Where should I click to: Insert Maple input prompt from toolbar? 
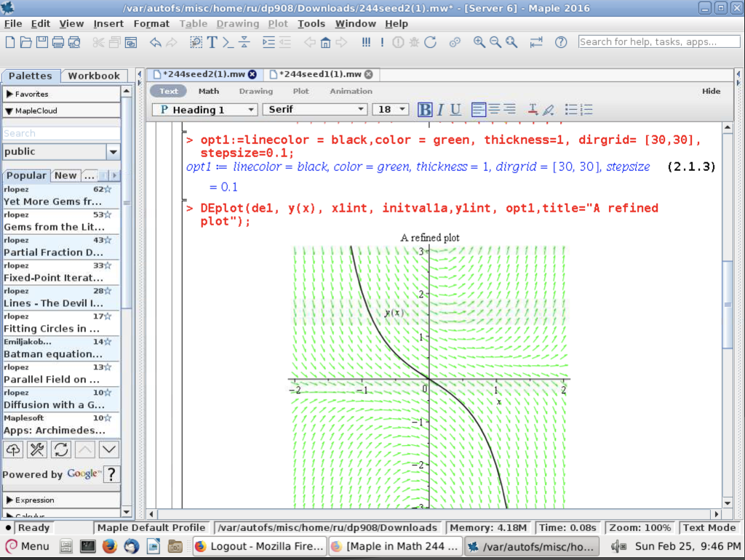[229, 42]
